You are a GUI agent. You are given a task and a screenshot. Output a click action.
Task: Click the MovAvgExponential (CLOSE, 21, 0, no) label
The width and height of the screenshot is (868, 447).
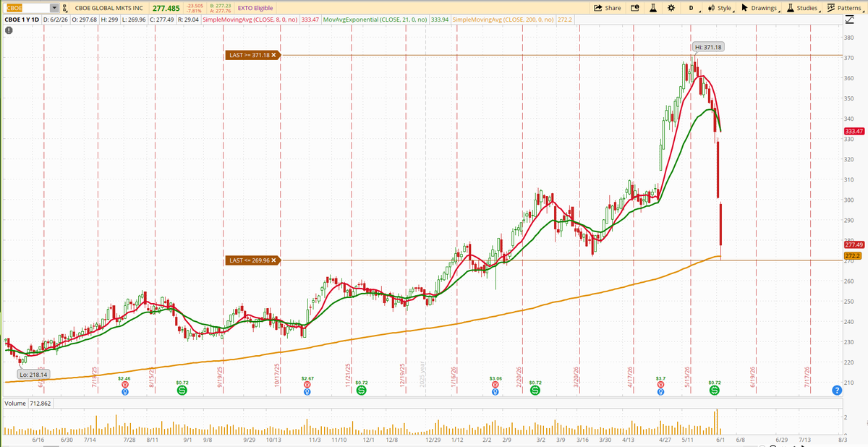pos(375,20)
